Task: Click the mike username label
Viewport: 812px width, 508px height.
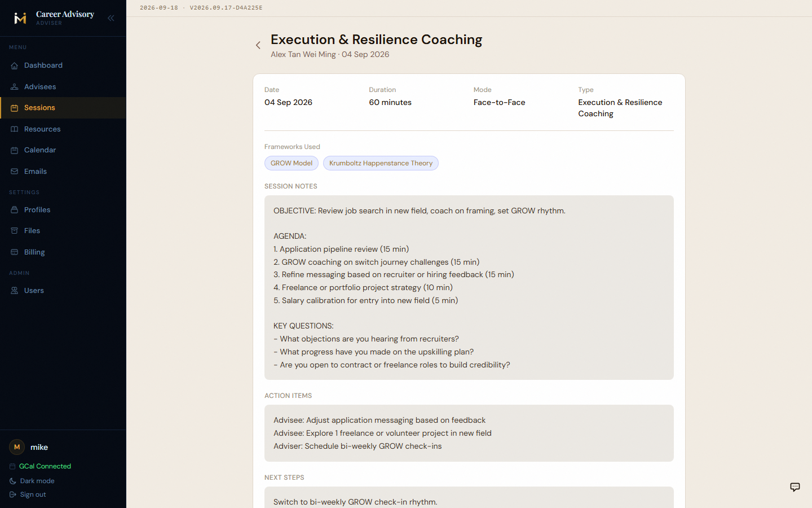Action: pos(39,447)
